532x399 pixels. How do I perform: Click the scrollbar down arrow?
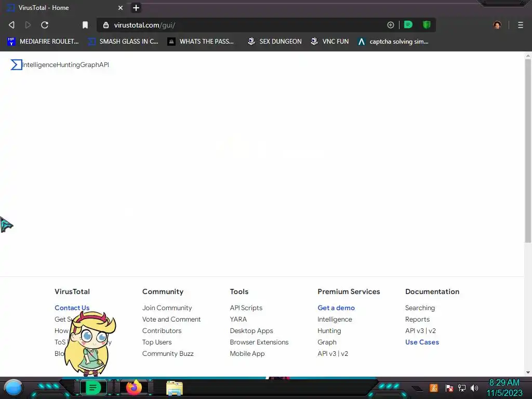click(528, 373)
